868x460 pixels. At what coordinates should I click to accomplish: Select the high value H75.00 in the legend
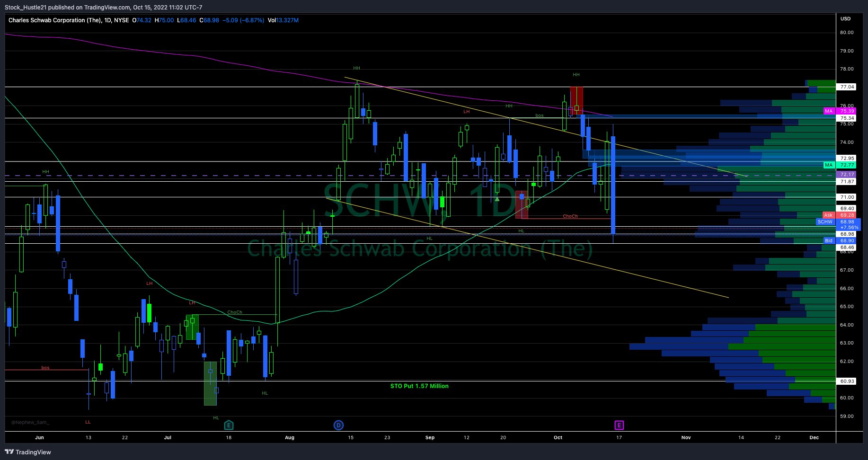pos(164,20)
